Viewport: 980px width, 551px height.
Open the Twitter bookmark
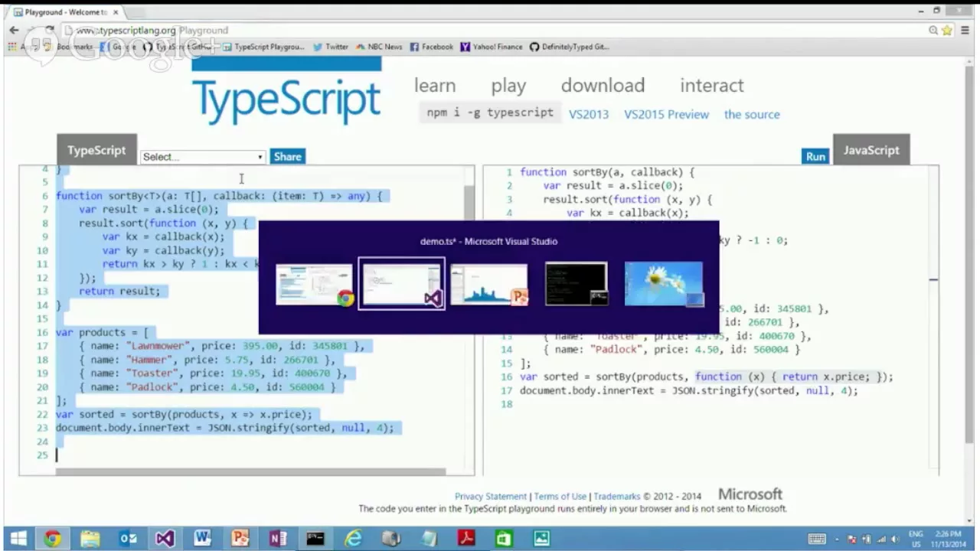click(x=331, y=47)
